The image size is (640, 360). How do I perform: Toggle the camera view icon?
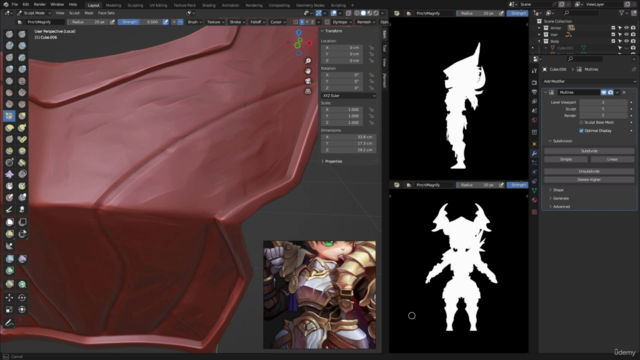[x=308, y=81]
